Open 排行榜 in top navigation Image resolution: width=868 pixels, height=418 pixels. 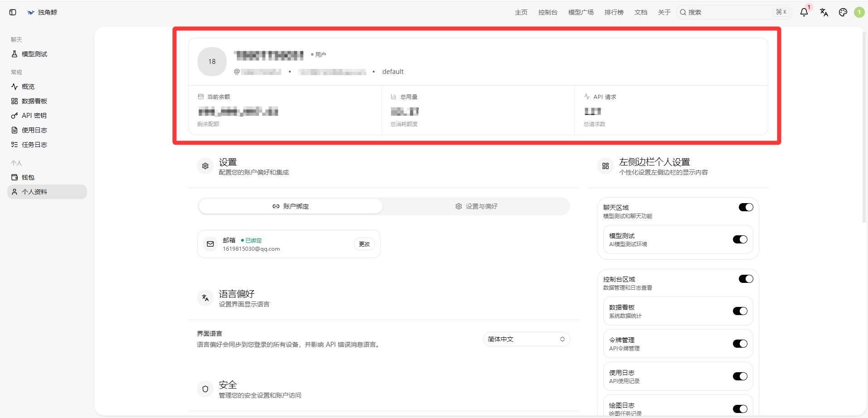[614, 12]
